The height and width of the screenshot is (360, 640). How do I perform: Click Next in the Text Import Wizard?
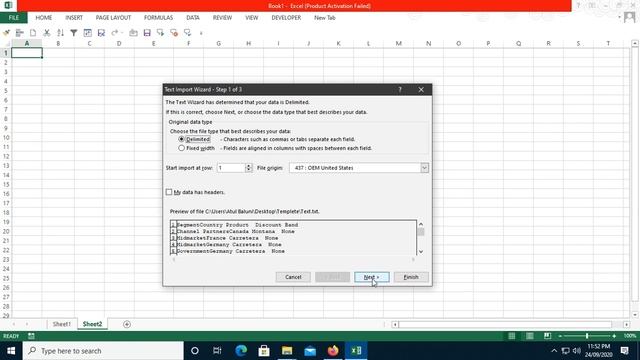(371, 277)
